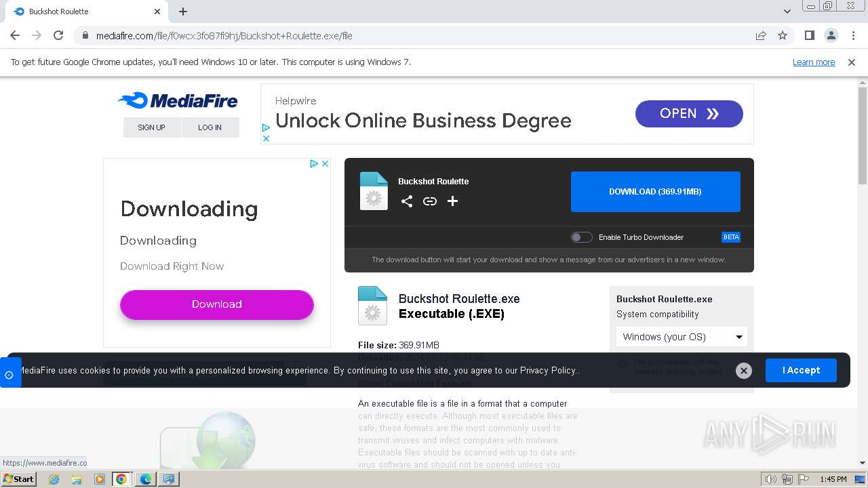This screenshot has height=488, width=868.
Task: Share this page icon in address bar
Action: coord(761,36)
